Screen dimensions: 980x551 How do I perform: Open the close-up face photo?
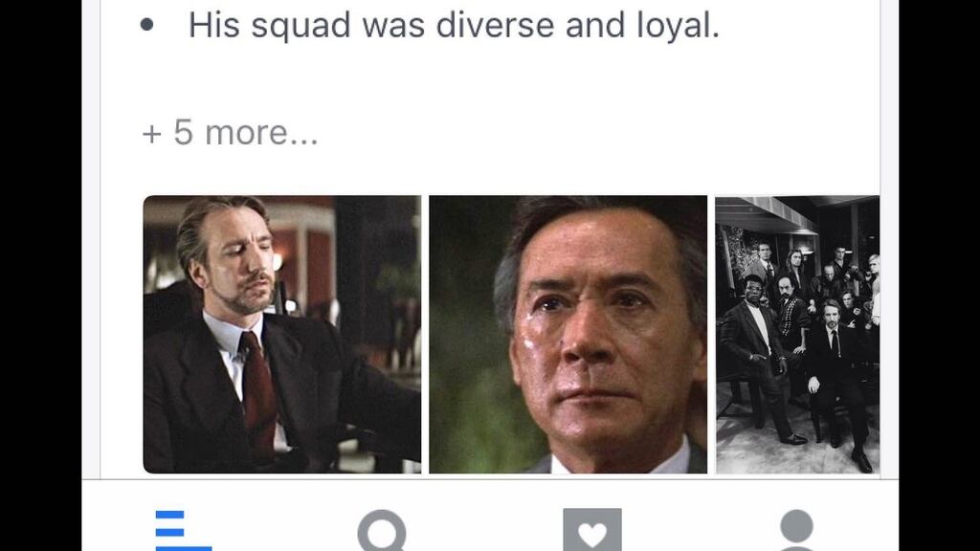coord(568,334)
